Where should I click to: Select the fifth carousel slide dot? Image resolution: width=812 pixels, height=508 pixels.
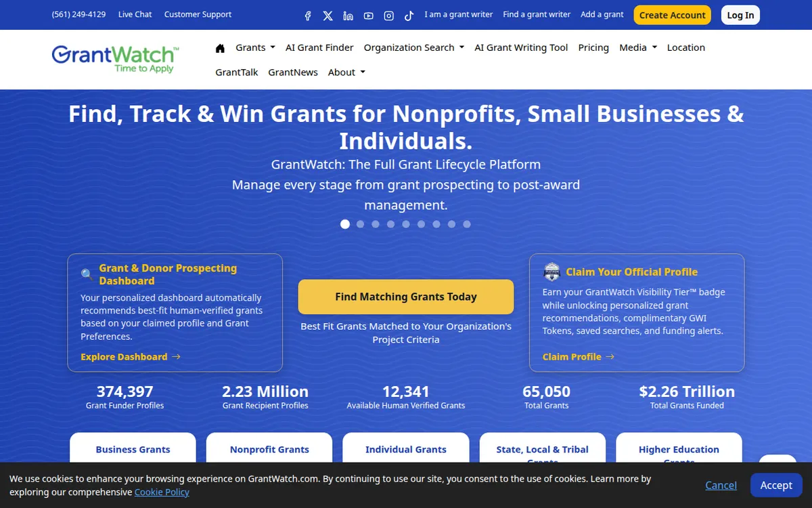[x=406, y=224]
